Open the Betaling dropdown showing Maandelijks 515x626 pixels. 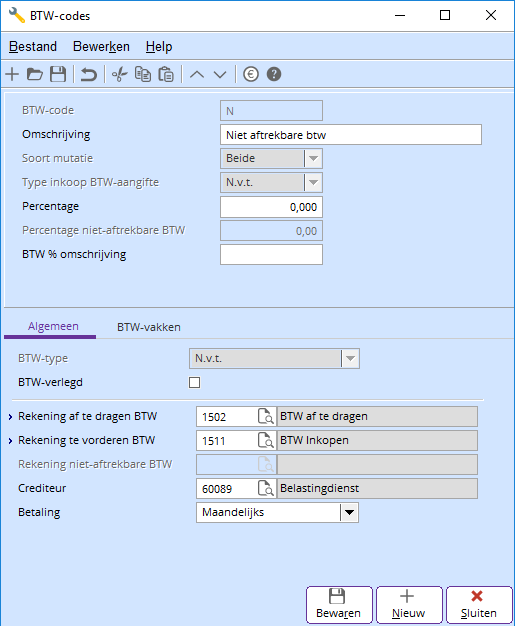[x=277, y=513]
